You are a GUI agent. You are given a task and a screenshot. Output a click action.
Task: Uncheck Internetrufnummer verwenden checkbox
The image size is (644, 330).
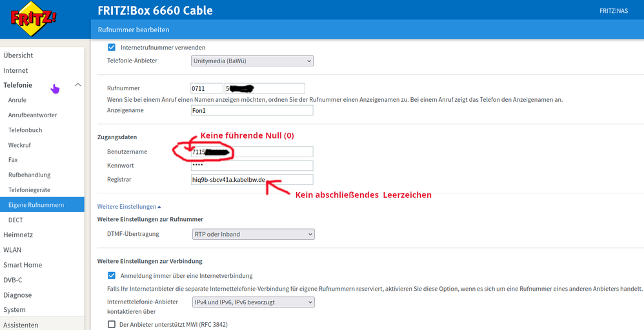pyautogui.click(x=111, y=47)
